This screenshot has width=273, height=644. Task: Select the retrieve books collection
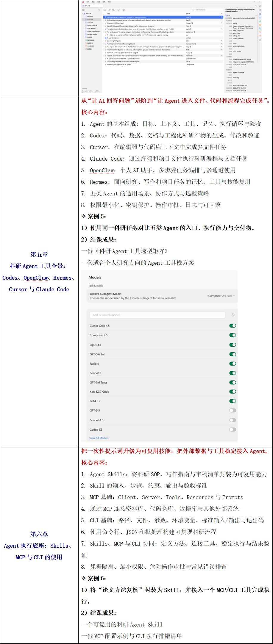pos(92,34)
